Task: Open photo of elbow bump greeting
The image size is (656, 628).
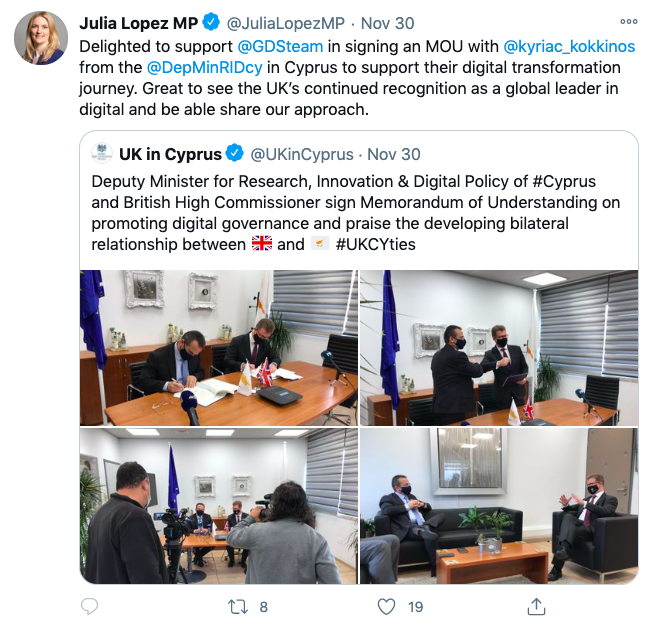Action: [x=499, y=348]
